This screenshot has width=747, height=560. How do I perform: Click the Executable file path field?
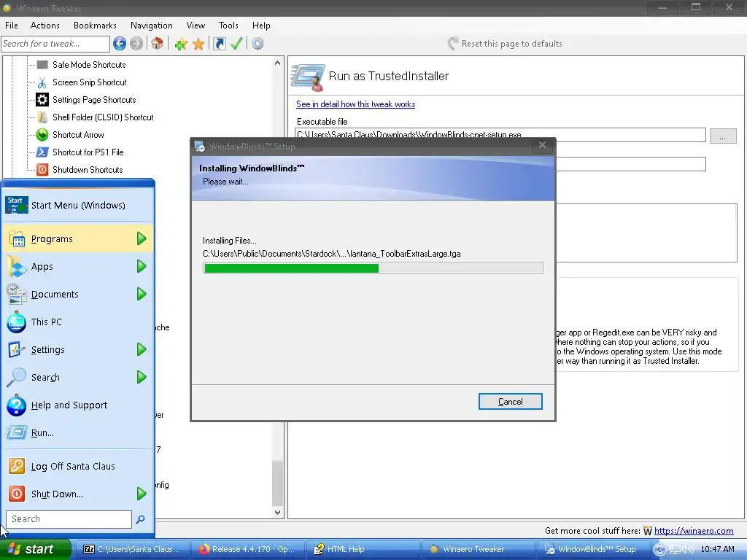[500, 135]
